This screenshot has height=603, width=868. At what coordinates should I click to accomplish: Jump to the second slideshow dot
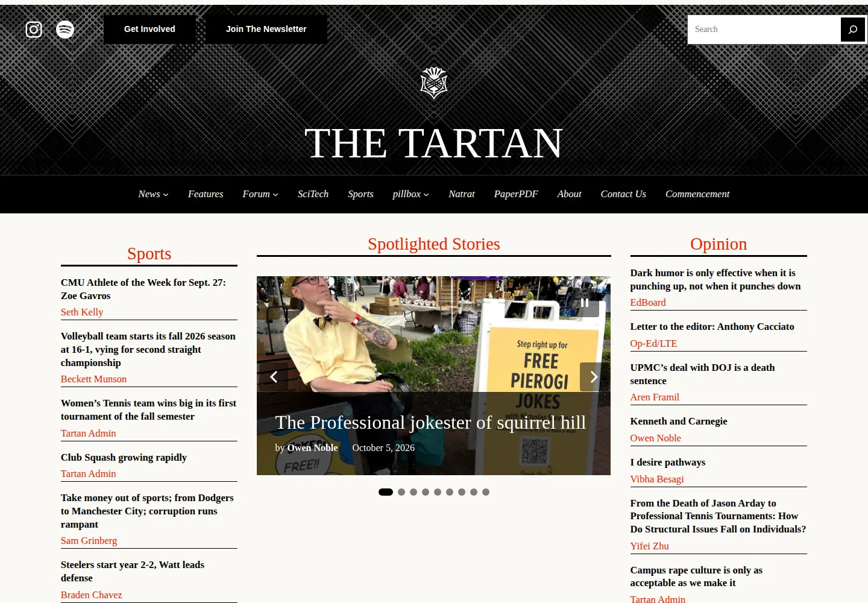tap(401, 492)
